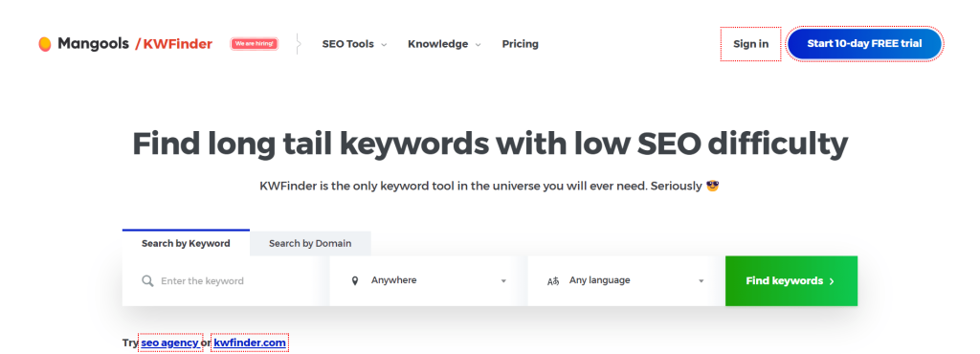Click the Mangools orange logo icon
The width and height of the screenshot is (980, 354).
coord(45,44)
